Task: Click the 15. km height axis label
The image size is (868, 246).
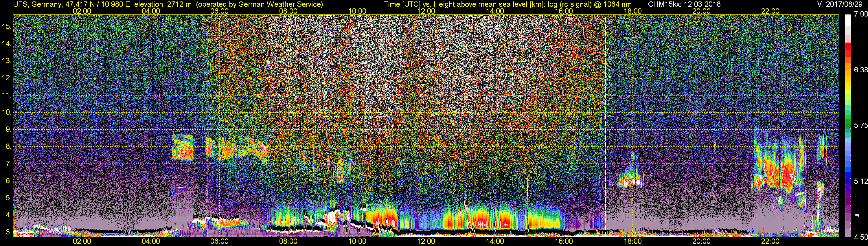Action: pos(7,26)
